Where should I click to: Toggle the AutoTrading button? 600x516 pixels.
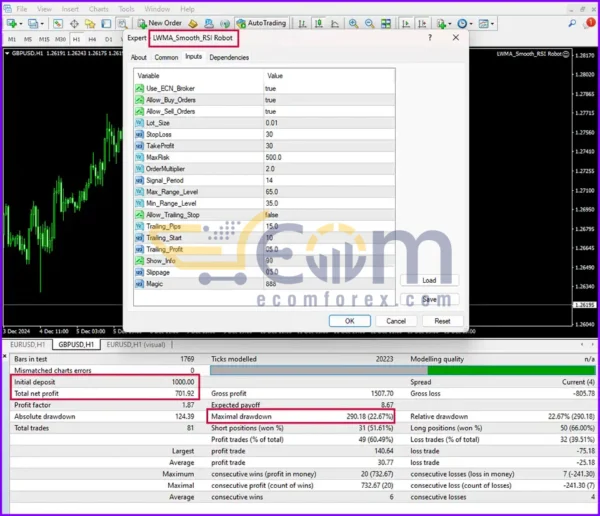point(259,22)
